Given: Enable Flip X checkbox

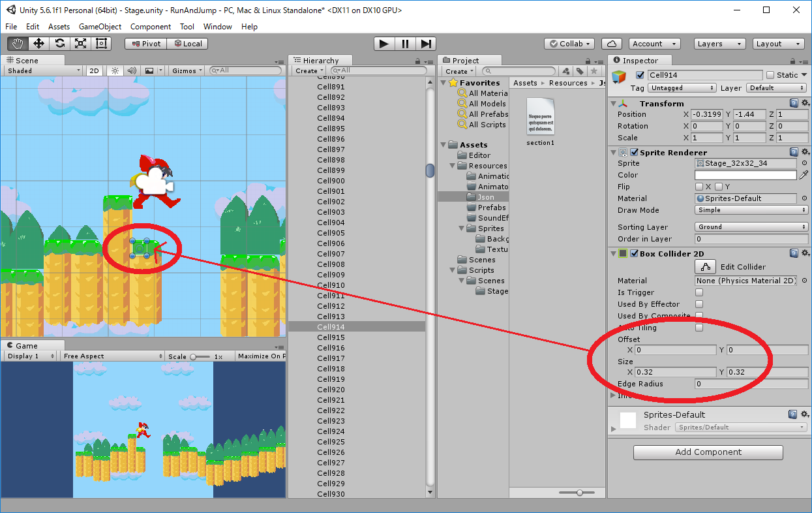Looking at the screenshot, I should click(699, 187).
